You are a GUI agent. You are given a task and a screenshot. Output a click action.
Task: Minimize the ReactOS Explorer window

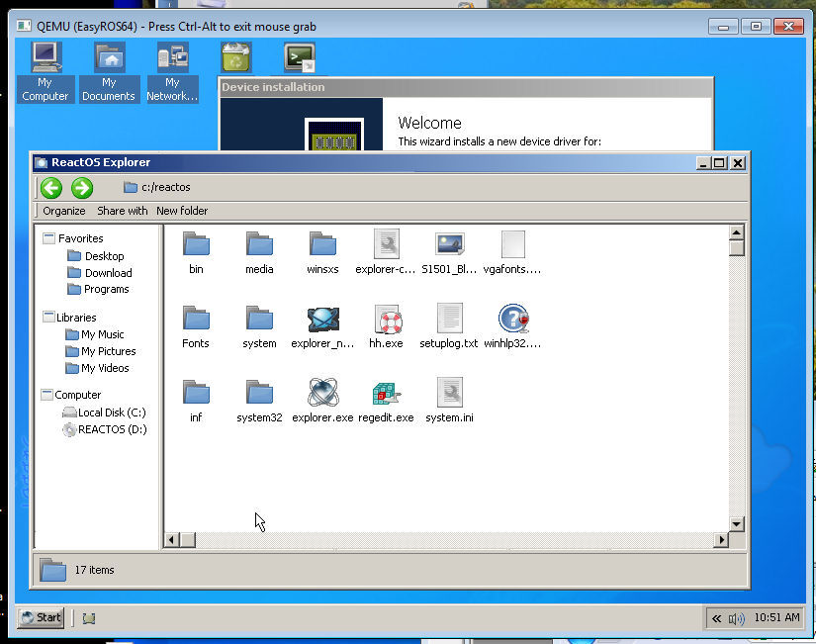(x=703, y=163)
